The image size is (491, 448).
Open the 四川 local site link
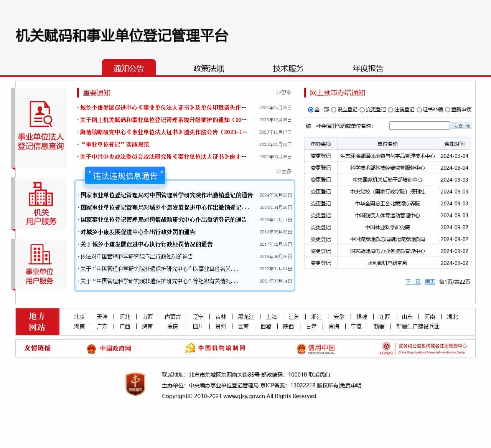pyautogui.click(x=198, y=326)
